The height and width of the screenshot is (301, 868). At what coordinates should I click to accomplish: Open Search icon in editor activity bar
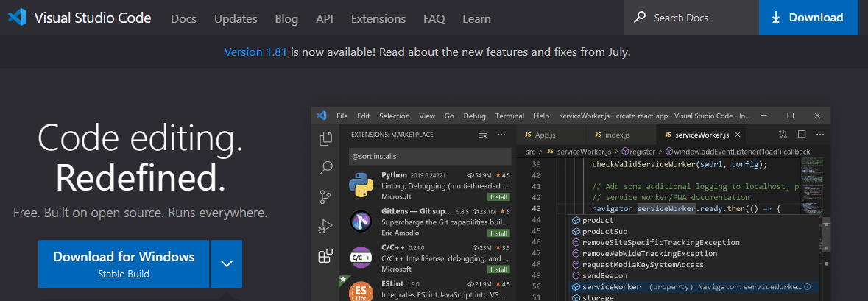(325, 169)
